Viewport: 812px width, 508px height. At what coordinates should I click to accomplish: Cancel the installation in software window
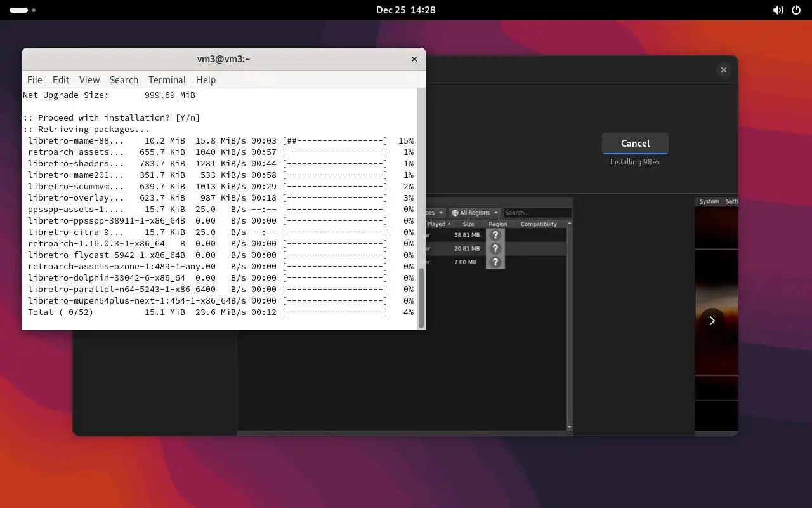[x=635, y=144]
